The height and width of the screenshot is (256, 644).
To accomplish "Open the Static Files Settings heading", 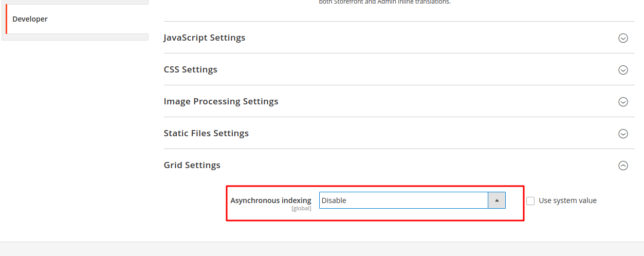I will pyautogui.click(x=206, y=133).
